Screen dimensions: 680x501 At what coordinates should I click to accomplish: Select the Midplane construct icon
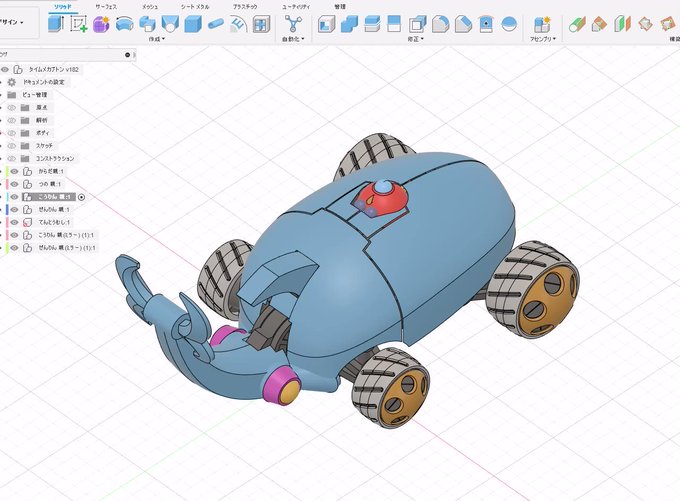622,24
